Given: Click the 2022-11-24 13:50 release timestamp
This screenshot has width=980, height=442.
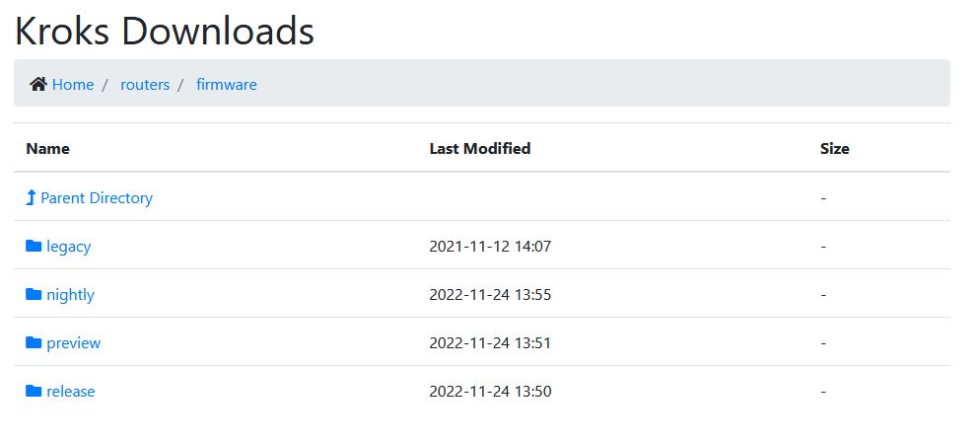Looking at the screenshot, I should coord(490,391).
